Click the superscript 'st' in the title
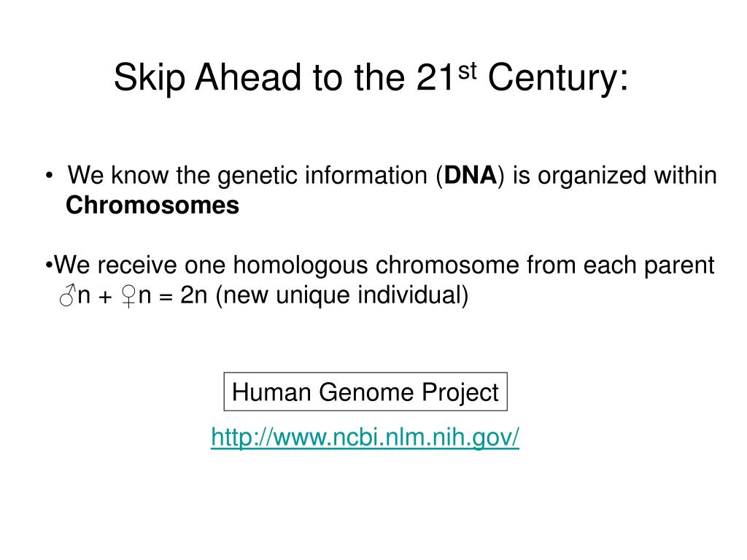Image resolution: width=747 pixels, height=560 pixels. [468, 71]
